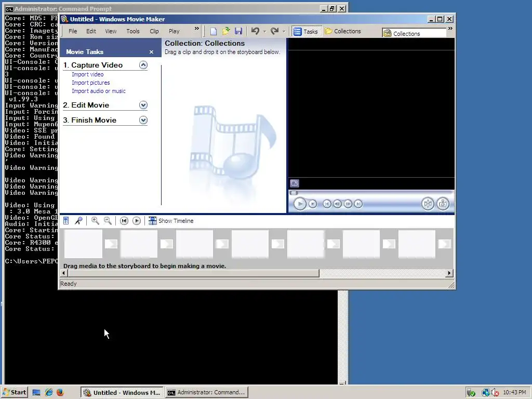
Task: Click the Narrate Timeline microphone icon
Action: pyautogui.click(x=79, y=221)
